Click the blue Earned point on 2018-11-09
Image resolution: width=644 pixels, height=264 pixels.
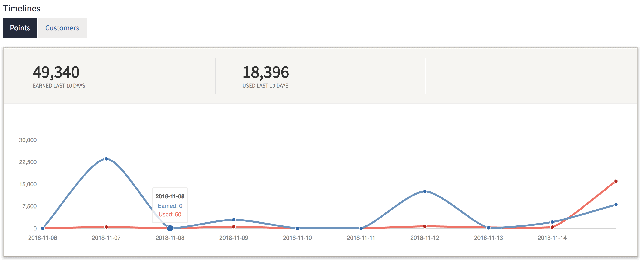point(234,220)
